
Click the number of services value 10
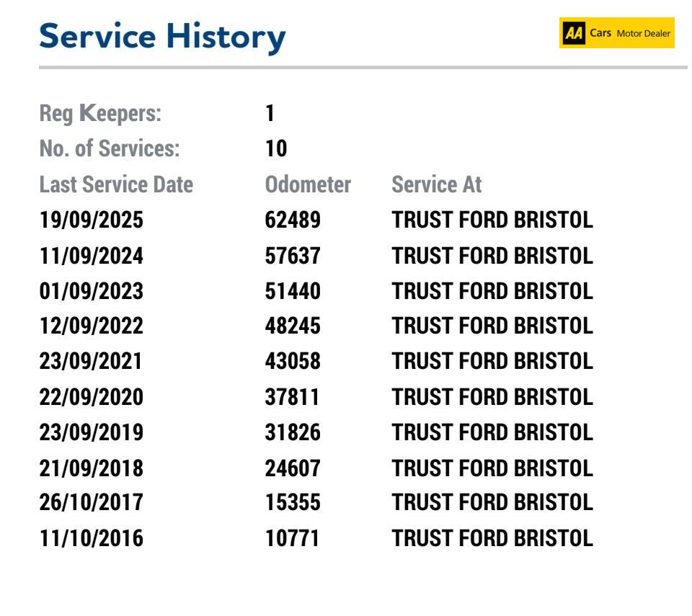(276, 149)
